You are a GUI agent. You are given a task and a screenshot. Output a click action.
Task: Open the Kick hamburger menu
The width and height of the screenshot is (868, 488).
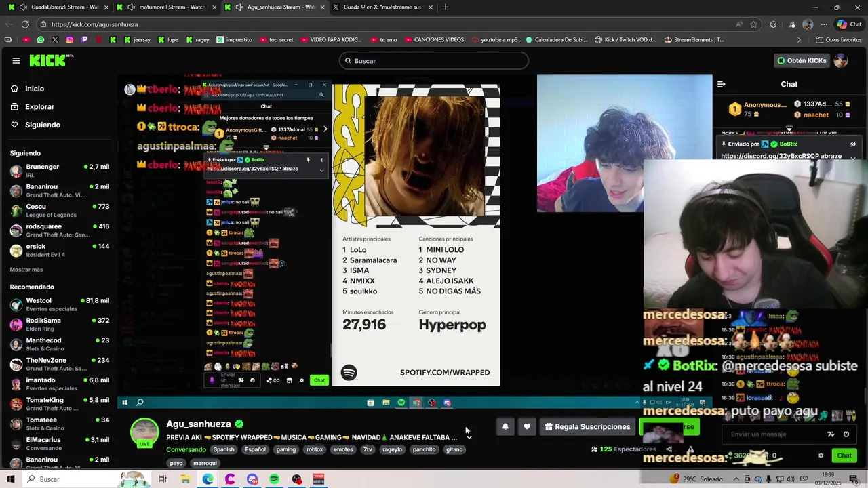(16, 60)
